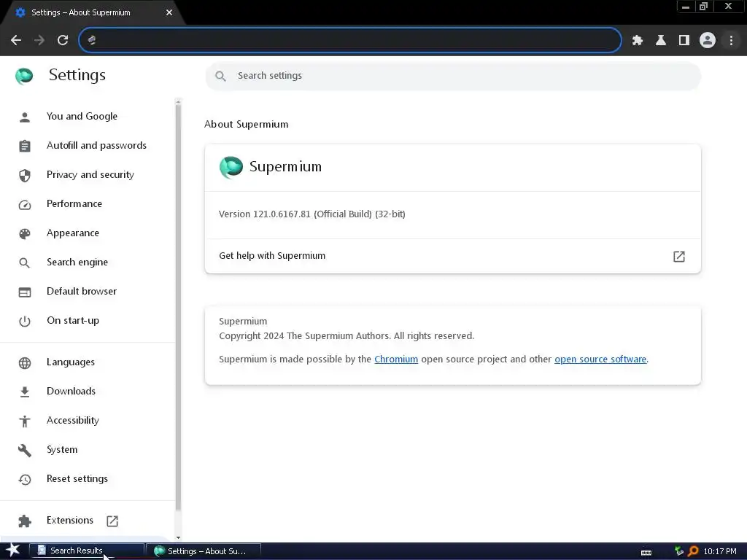
Task: Click the person icon beside You and Google
Action: click(25, 117)
